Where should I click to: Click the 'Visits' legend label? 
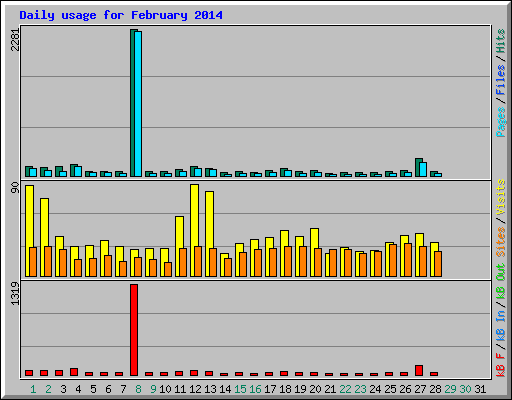tap(501, 198)
